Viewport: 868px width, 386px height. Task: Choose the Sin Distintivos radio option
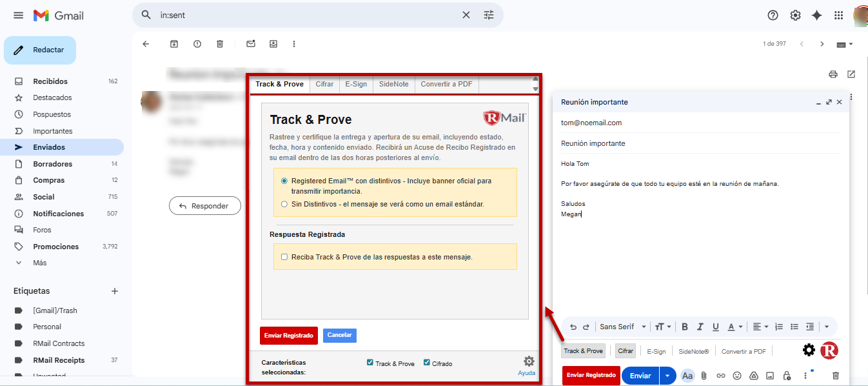click(x=284, y=204)
